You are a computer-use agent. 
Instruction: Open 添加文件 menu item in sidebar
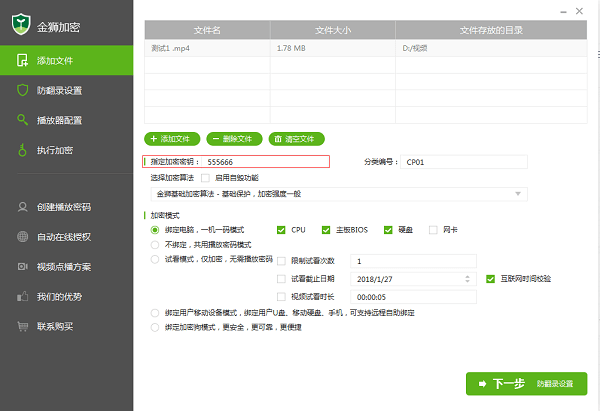pyautogui.click(x=67, y=60)
